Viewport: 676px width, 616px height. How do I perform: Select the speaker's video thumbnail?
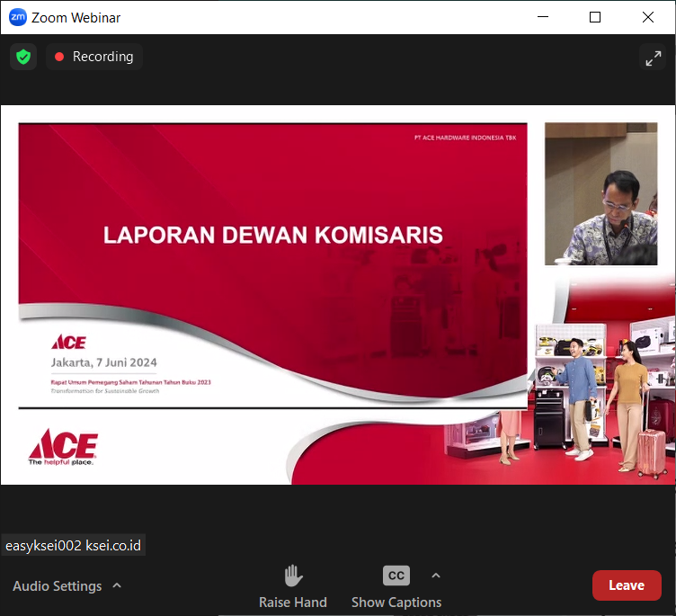(x=600, y=194)
